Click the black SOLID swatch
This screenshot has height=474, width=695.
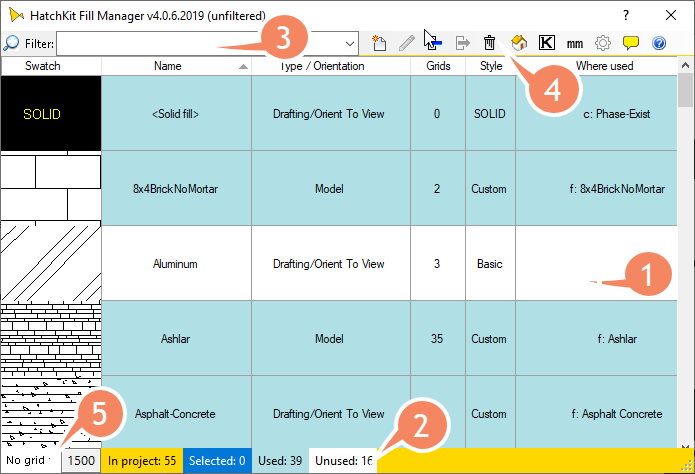tap(51, 113)
